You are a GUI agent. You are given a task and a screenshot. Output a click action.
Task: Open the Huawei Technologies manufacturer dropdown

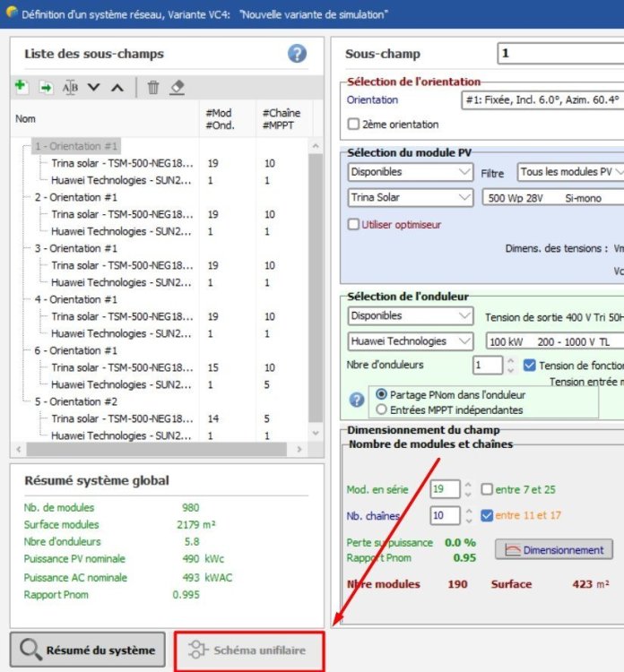click(411, 341)
